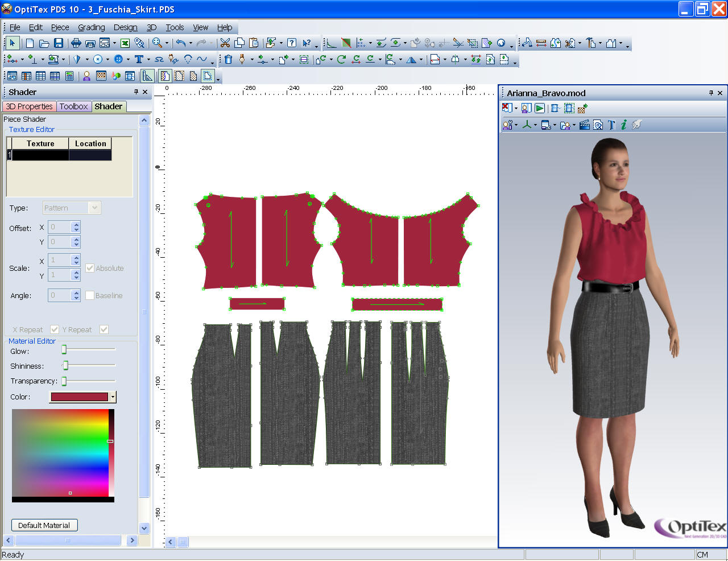Open the Zoom tool dropdown arrow
728x561 pixels.
click(x=167, y=43)
